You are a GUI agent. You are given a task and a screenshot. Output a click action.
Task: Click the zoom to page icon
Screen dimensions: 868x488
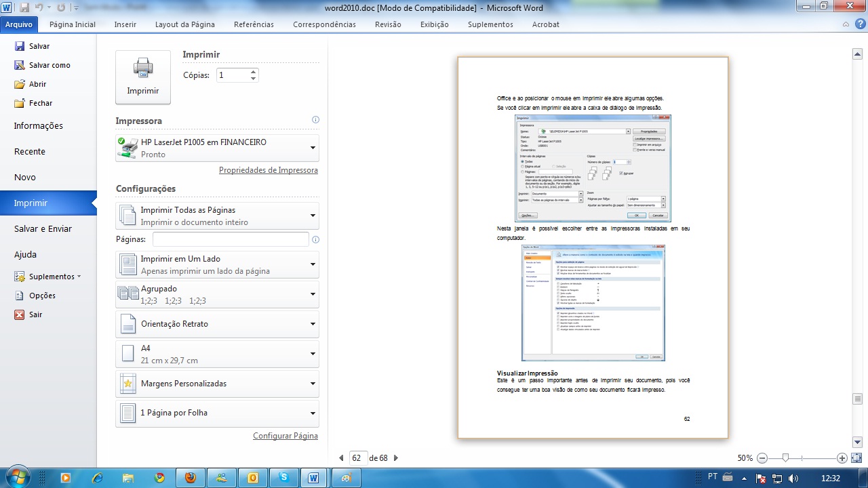[856, 458]
